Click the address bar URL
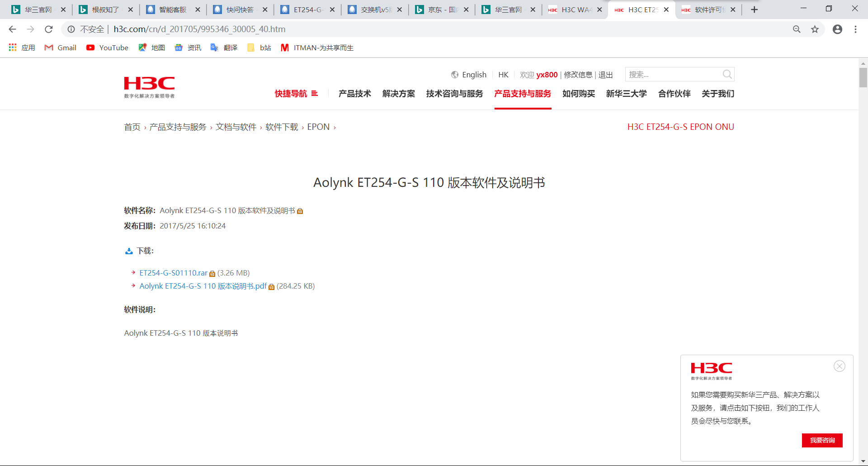The image size is (868, 466). tap(199, 29)
